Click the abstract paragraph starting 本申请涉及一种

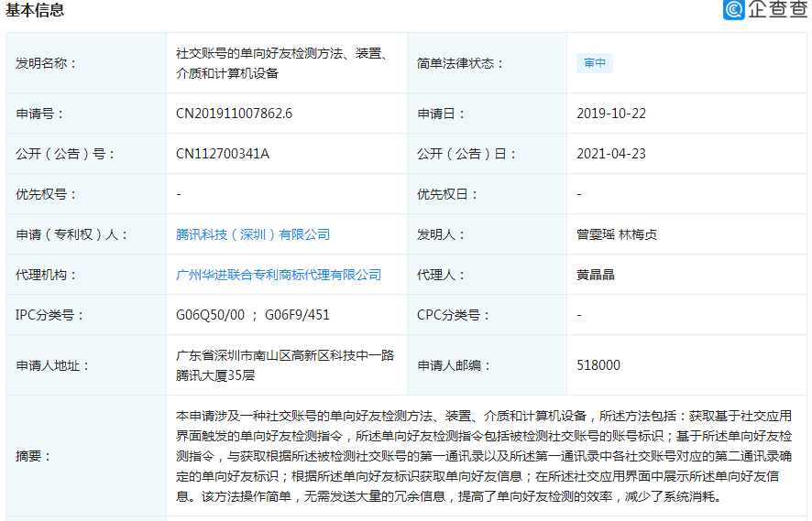(484, 456)
